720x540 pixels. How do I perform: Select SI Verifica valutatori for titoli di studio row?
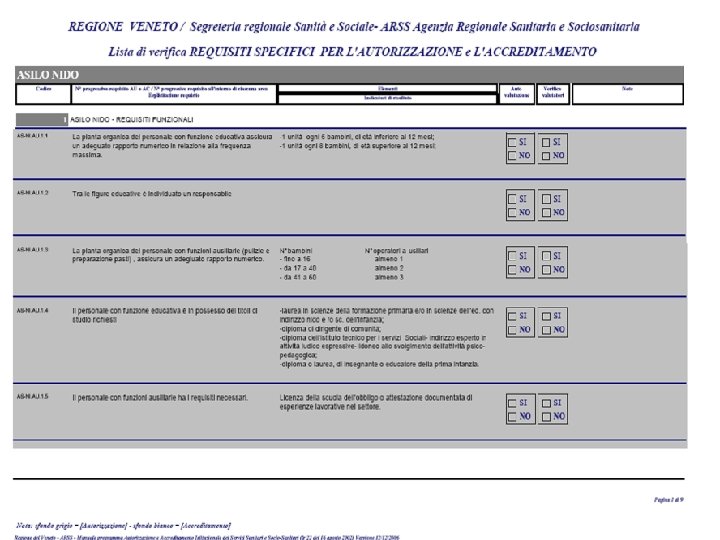pos(546,316)
